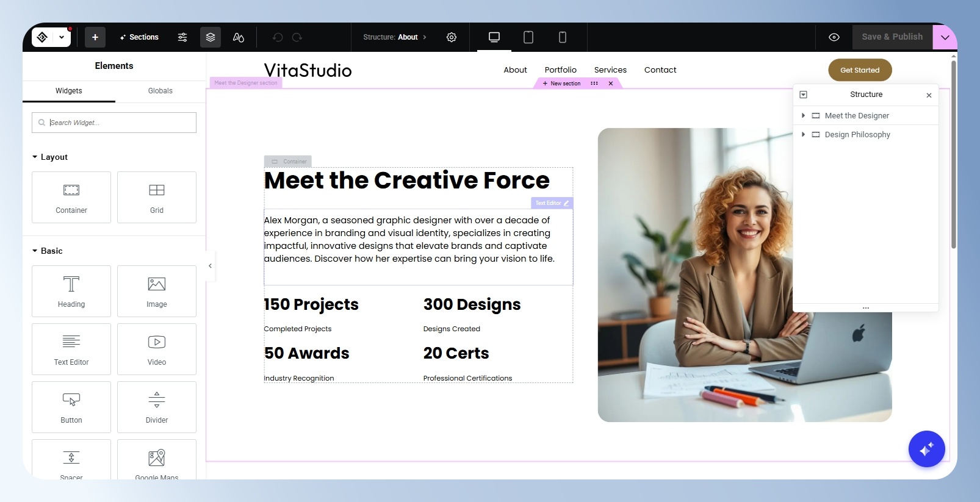The image size is (980, 502).
Task: Click the Get Started button
Action: [x=860, y=70]
